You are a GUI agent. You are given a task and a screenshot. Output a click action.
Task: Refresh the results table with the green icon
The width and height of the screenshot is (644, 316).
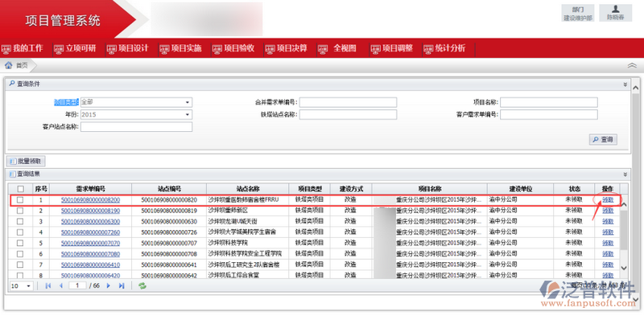pyautogui.click(x=142, y=285)
